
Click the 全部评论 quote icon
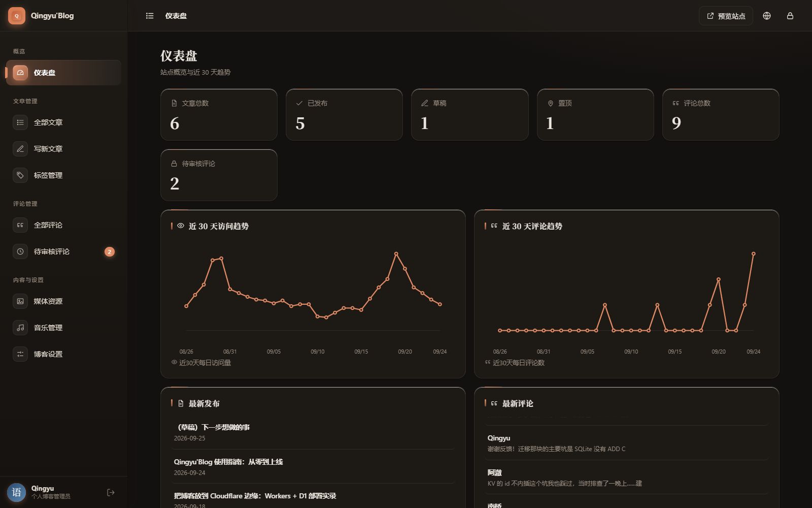click(x=20, y=225)
